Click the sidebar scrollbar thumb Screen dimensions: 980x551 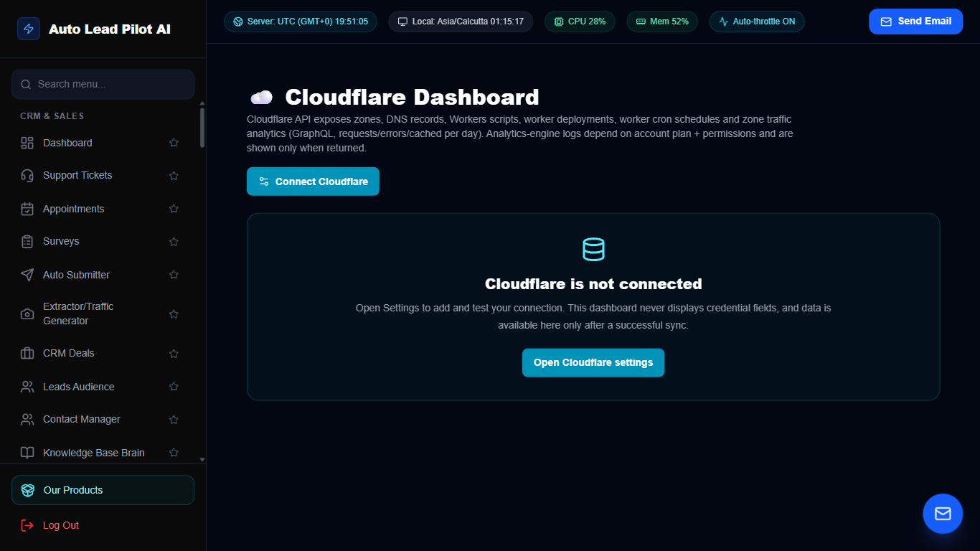click(x=202, y=128)
